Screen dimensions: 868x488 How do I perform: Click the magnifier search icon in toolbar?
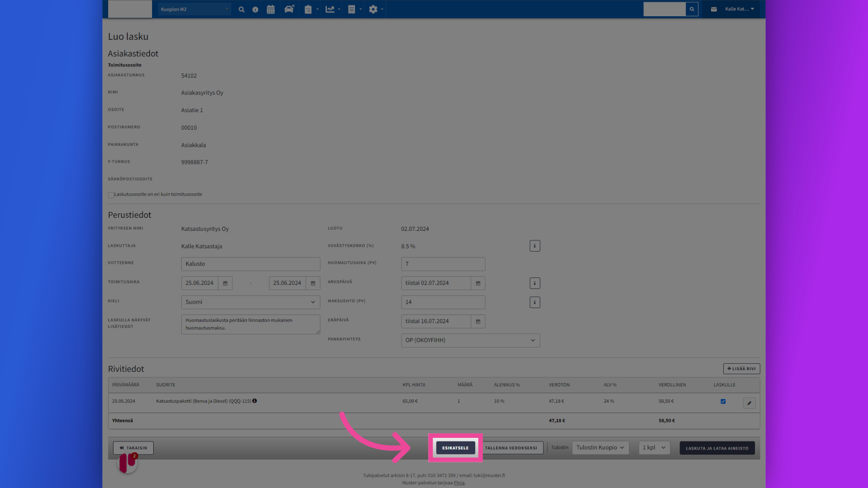click(x=241, y=9)
